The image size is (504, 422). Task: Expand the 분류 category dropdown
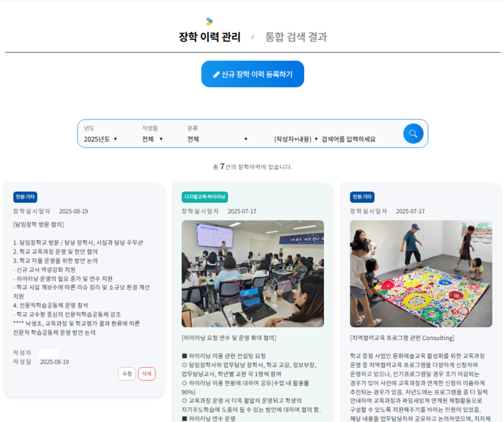pyautogui.click(x=217, y=139)
